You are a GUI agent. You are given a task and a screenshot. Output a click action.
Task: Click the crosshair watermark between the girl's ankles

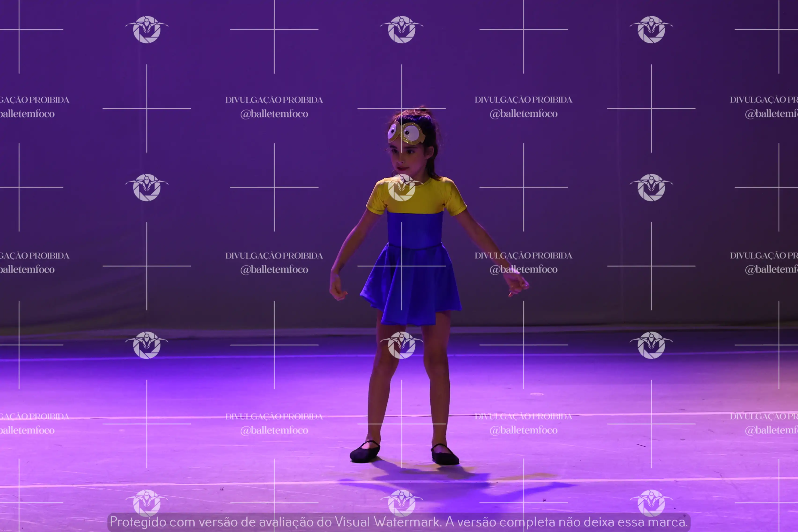[x=401, y=424]
